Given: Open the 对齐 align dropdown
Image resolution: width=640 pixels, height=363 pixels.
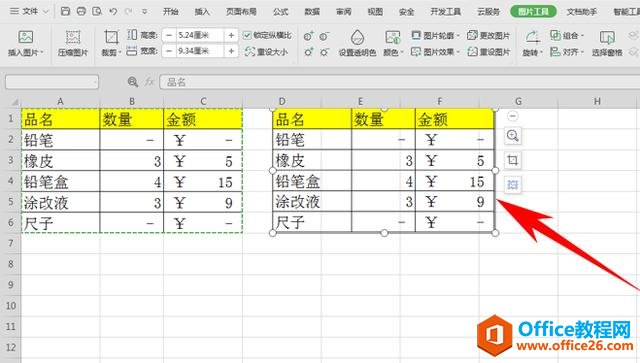Looking at the screenshot, I should coord(567,52).
